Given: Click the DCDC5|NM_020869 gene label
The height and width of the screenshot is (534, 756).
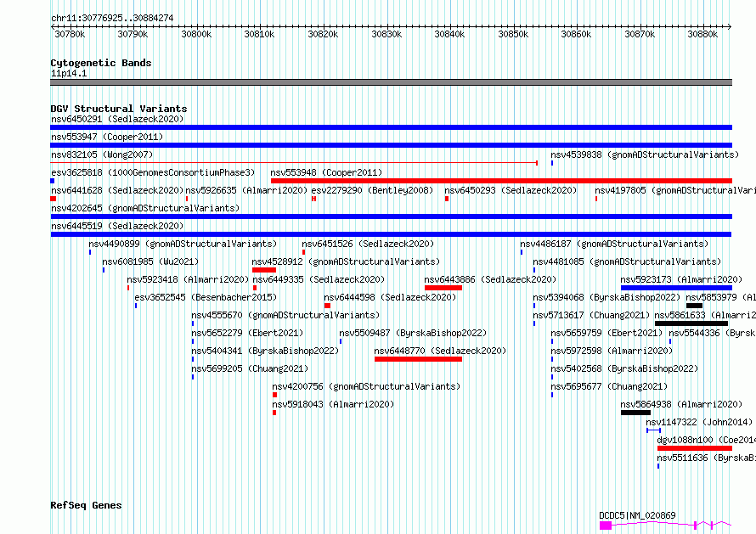Looking at the screenshot, I should (x=637, y=515).
